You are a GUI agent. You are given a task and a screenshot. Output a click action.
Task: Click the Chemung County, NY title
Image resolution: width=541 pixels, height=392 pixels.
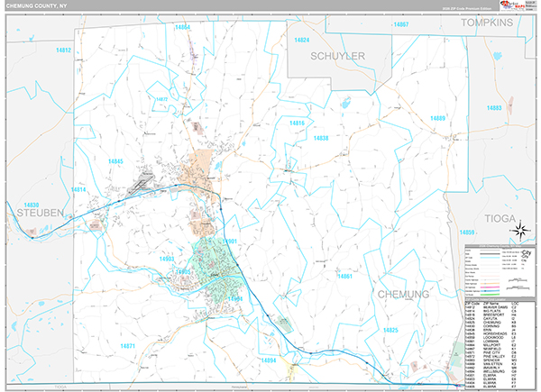[x=36, y=6]
